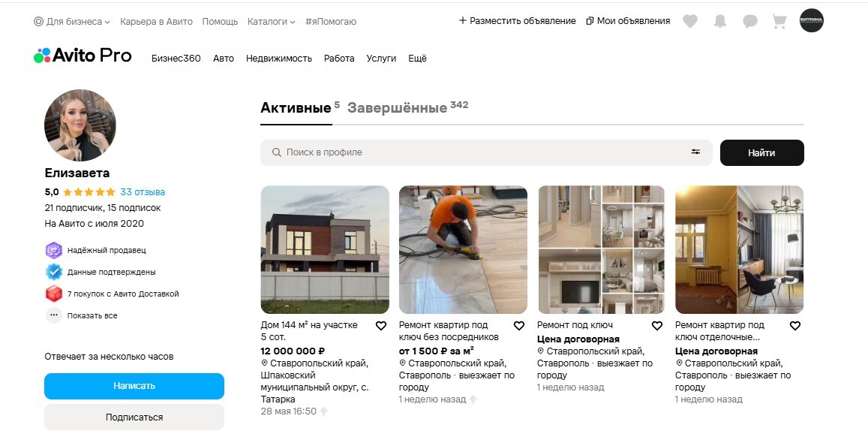Viewport: 868px width, 431px height.
Task: Open the favorites heart icon in header
Action: click(x=689, y=21)
